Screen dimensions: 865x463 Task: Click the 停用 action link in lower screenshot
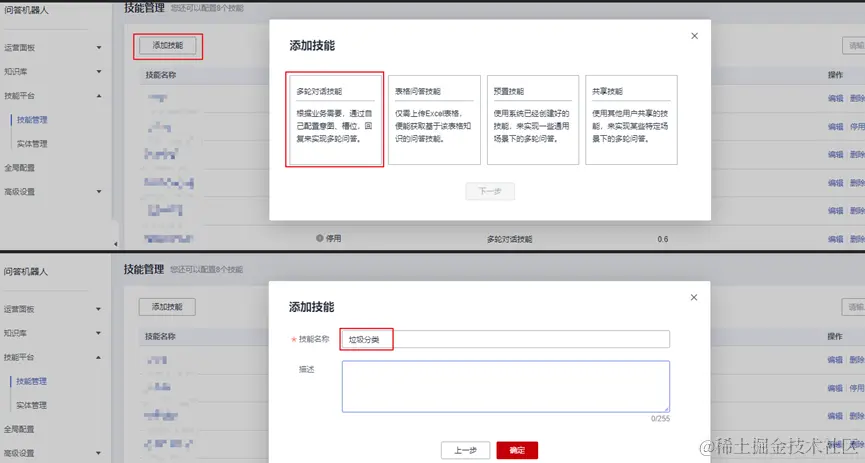pos(857,388)
